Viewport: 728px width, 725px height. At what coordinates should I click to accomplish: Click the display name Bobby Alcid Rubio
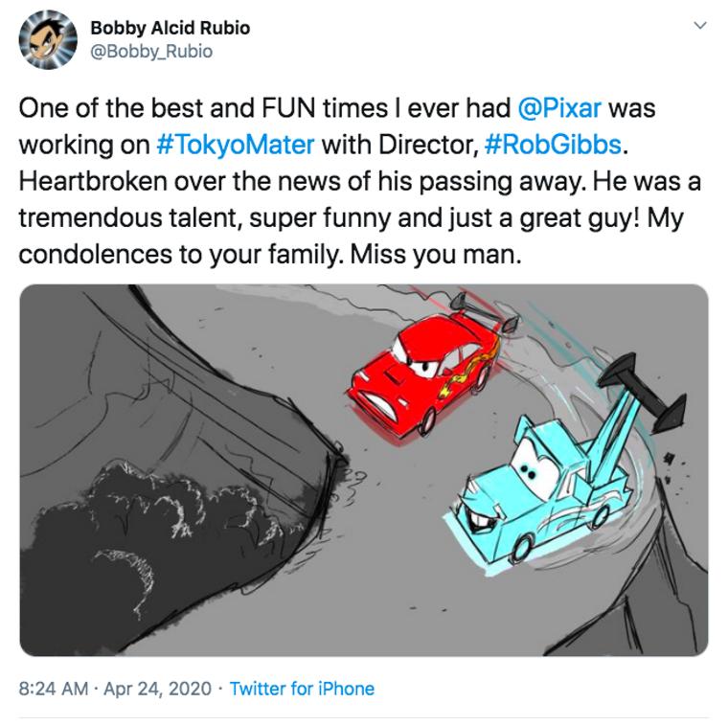click(170, 28)
